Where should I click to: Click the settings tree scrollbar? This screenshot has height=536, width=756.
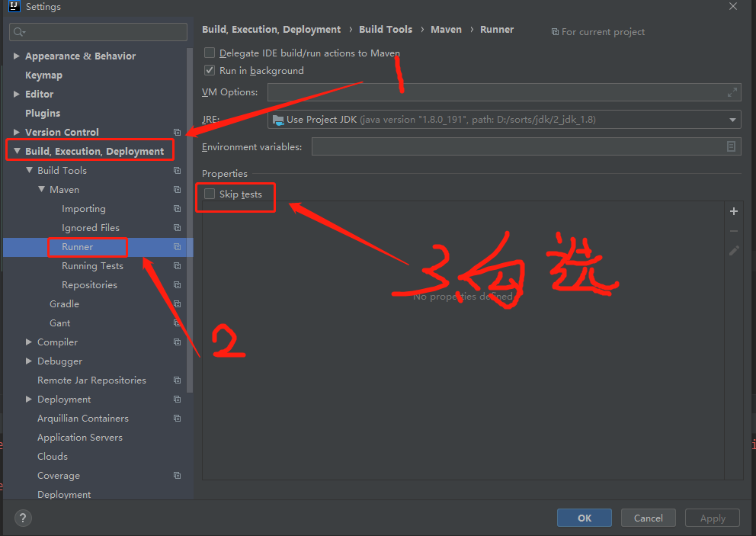point(190,220)
